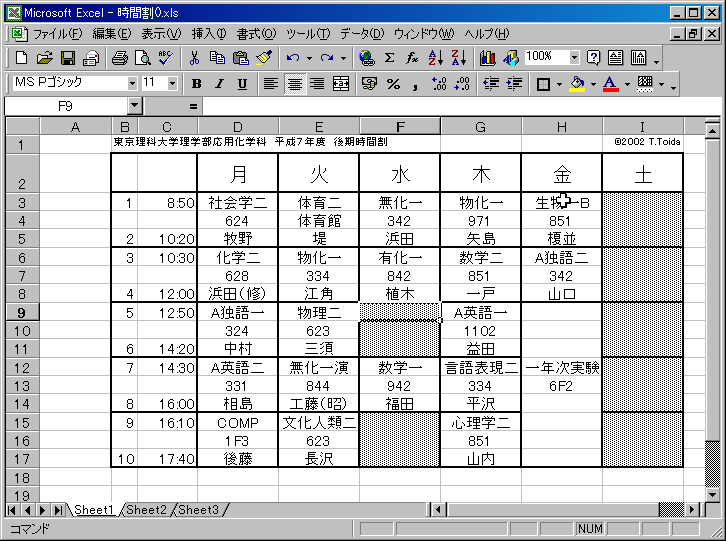Screen dimensions: 726x541
Task: Toggle Align Left button
Action: tap(271, 84)
